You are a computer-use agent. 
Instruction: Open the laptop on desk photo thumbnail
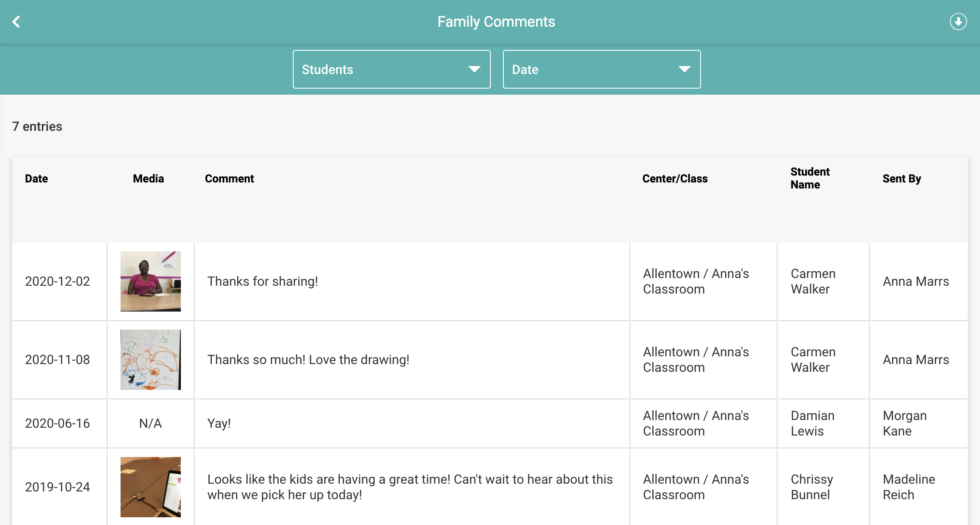pos(151,487)
